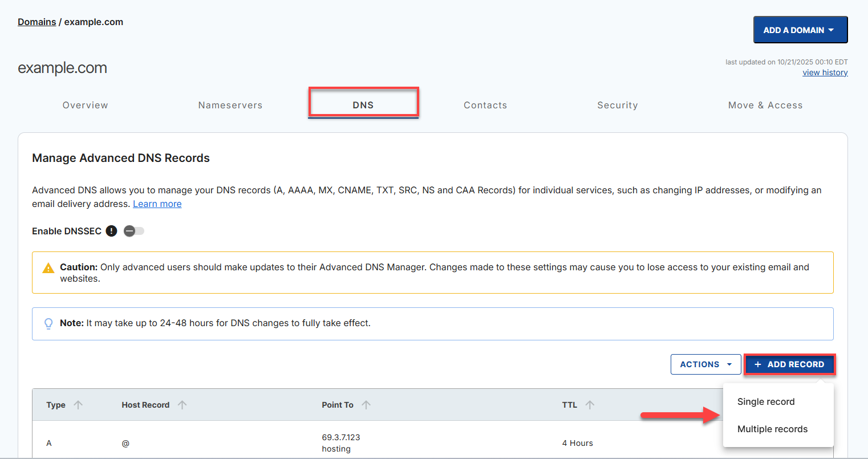Viewport: 868px width, 459px height.
Task: Click the DNSSEC info exclamation icon
Action: [111, 231]
